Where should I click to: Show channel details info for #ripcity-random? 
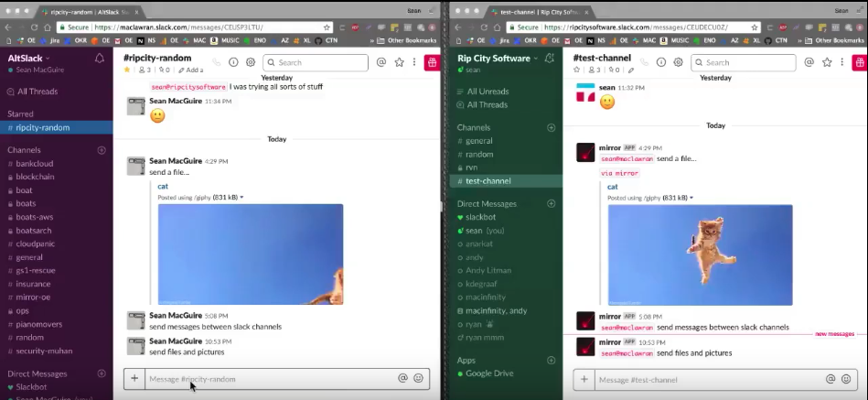click(233, 62)
